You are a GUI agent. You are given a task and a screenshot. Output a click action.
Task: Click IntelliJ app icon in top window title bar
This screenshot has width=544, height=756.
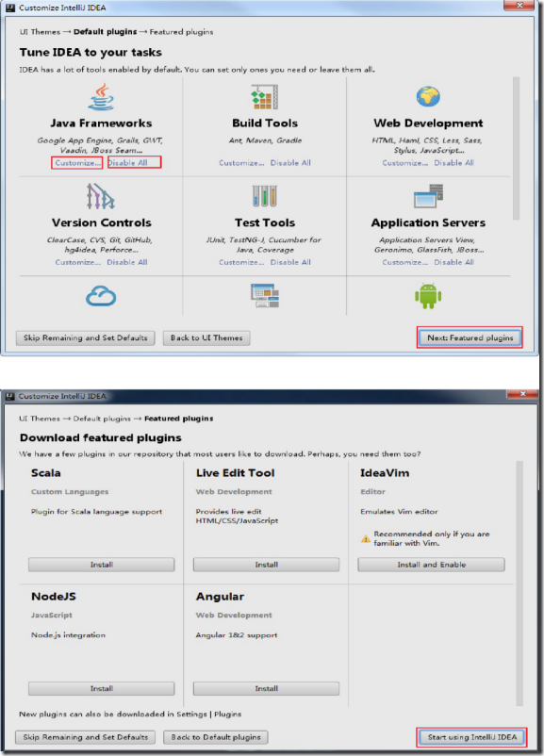pos(10,8)
